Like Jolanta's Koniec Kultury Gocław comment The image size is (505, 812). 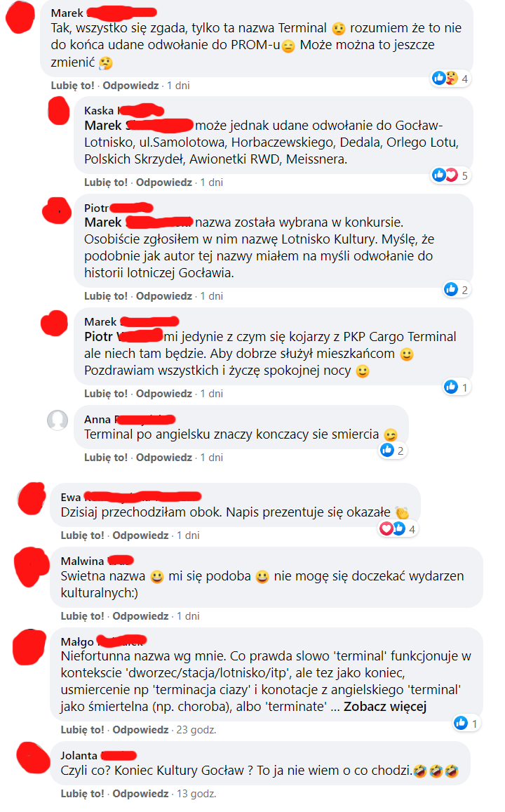point(82,793)
